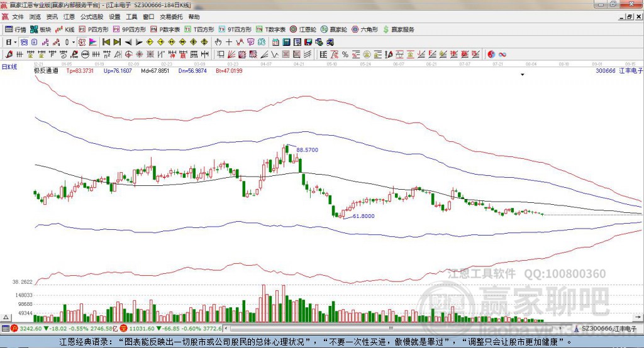Jump to last bar icon
This screenshot has height=348, width=644.
(x=117, y=42)
